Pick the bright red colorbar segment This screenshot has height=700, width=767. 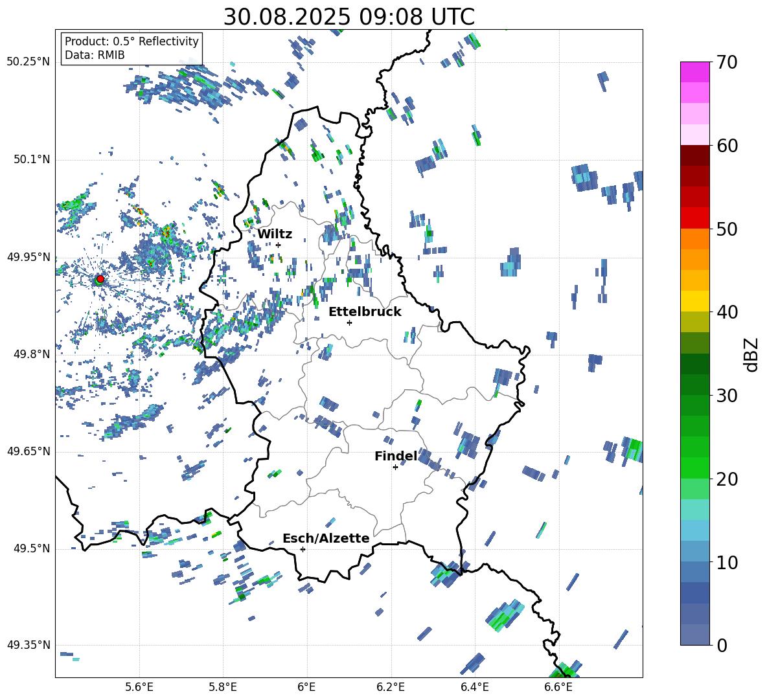pyautogui.click(x=694, y=218)
